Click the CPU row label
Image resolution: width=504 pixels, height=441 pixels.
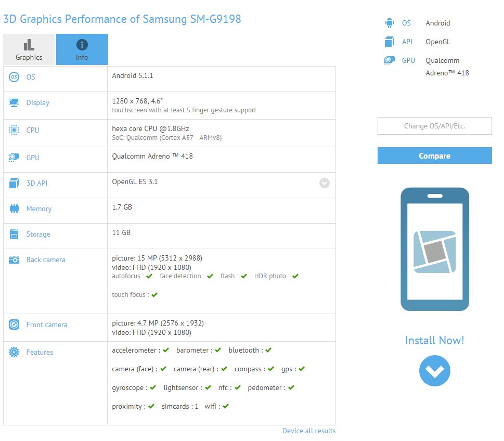[x=33, y=130]
